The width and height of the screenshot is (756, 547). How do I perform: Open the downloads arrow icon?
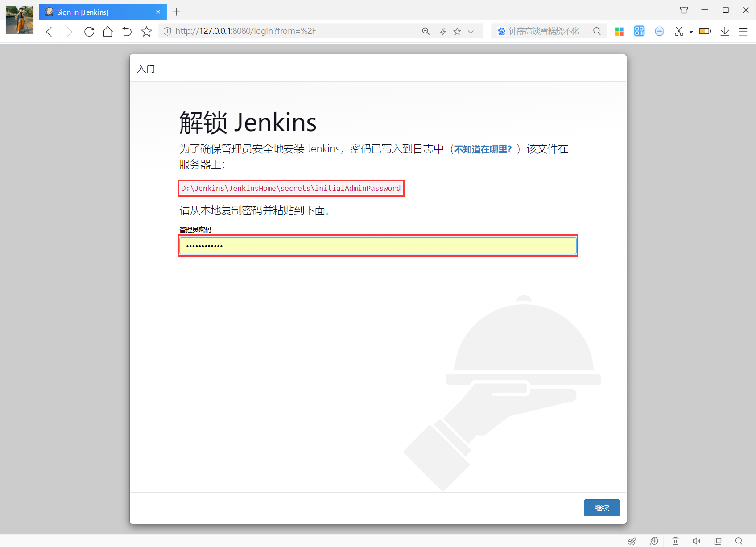point(725,31)
